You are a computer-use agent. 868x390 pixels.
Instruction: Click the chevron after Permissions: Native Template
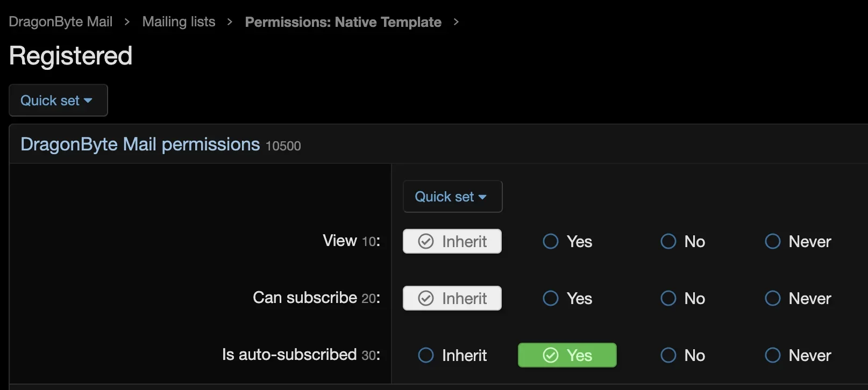tap(456, 22)
